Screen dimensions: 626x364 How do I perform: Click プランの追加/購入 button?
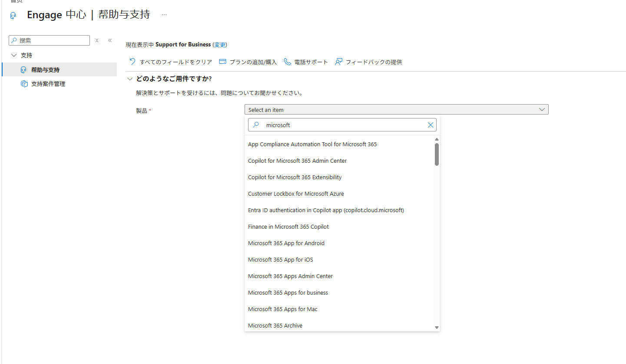248,62
